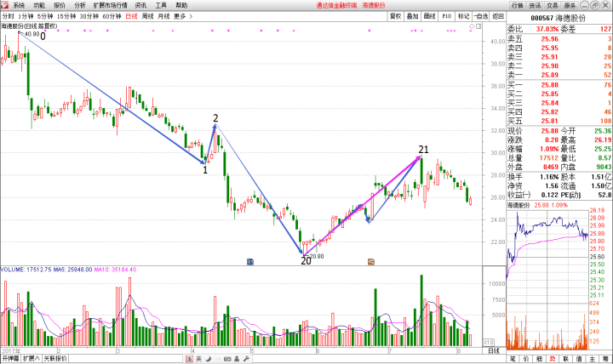
Task: Click the 卖五 price 25.96
Action: (550, 39)
